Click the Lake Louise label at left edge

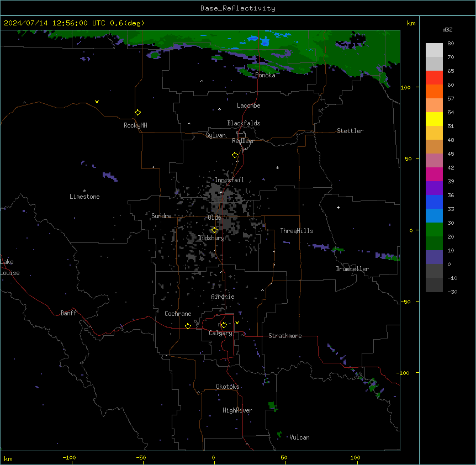coord(10,267)
